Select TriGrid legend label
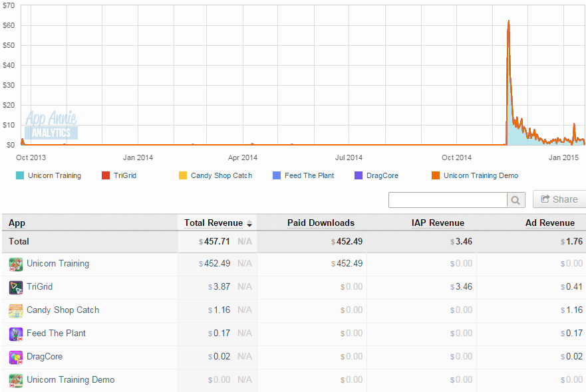This screenshot has height=392, width=586. point(125,175)
